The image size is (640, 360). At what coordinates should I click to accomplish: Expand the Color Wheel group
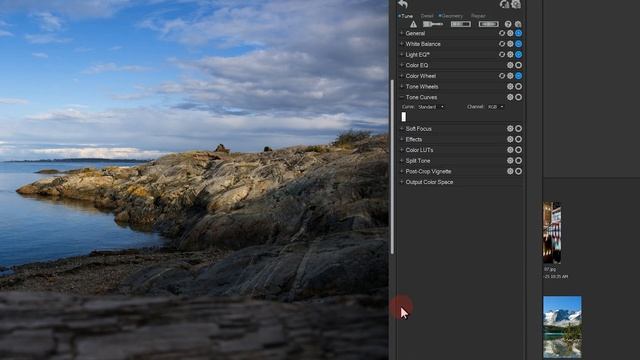(x=402, y=76)
